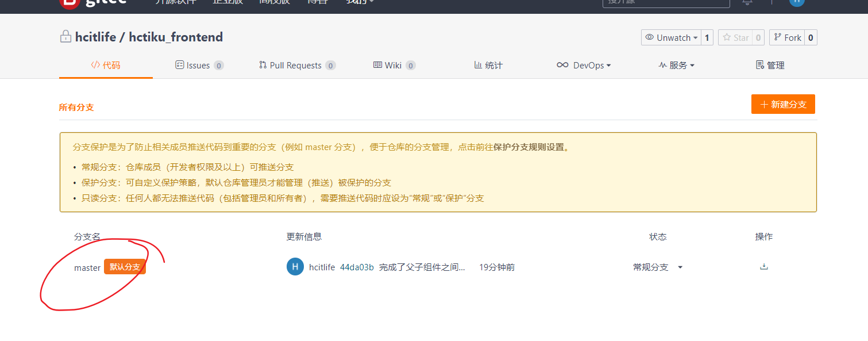Switch to the 代码 tab
Image resolution: width=868 pixels, height=341 pixels.
(x=106, y=65)
